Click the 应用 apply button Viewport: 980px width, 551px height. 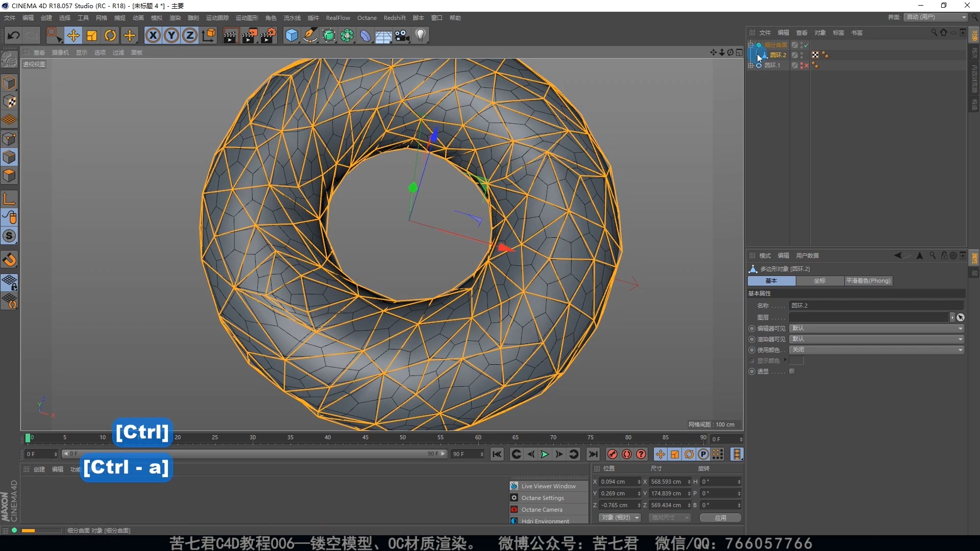coord(721,518)
